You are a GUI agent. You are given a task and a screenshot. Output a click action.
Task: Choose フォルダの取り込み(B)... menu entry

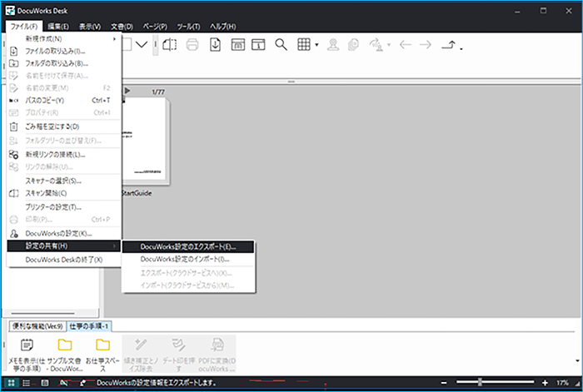pos(63,63)
